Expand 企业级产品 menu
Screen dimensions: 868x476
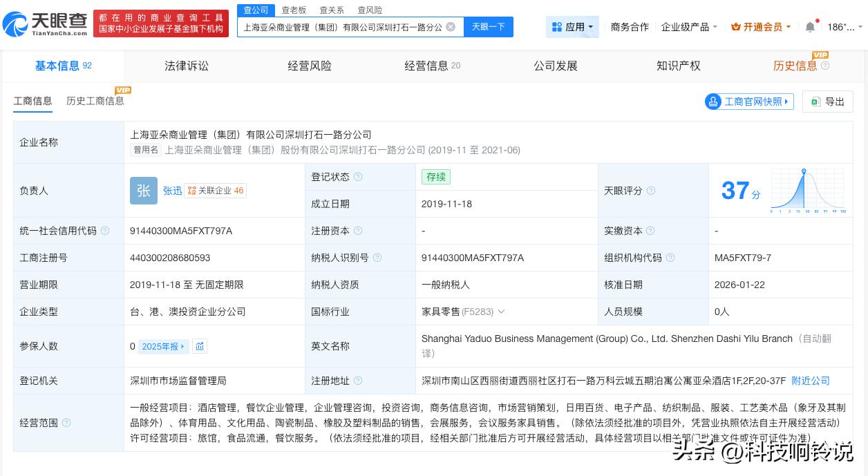[x=689, y=27]
